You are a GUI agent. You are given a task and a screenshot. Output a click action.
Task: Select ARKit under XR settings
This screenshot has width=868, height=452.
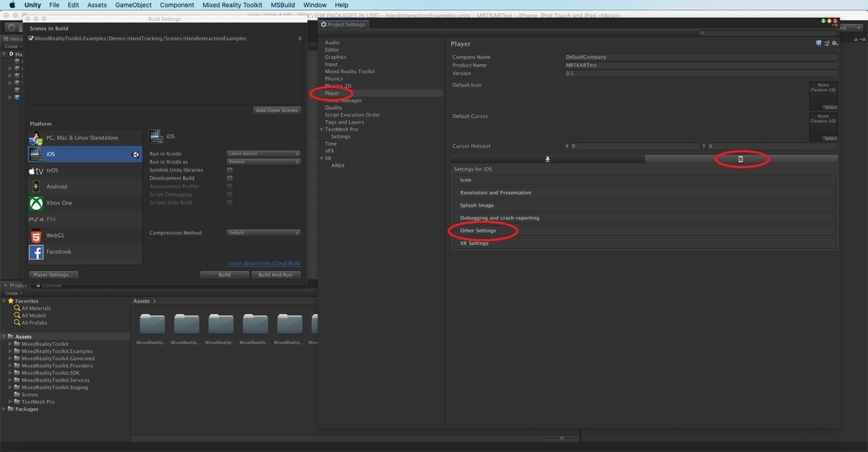click(338, 166)
